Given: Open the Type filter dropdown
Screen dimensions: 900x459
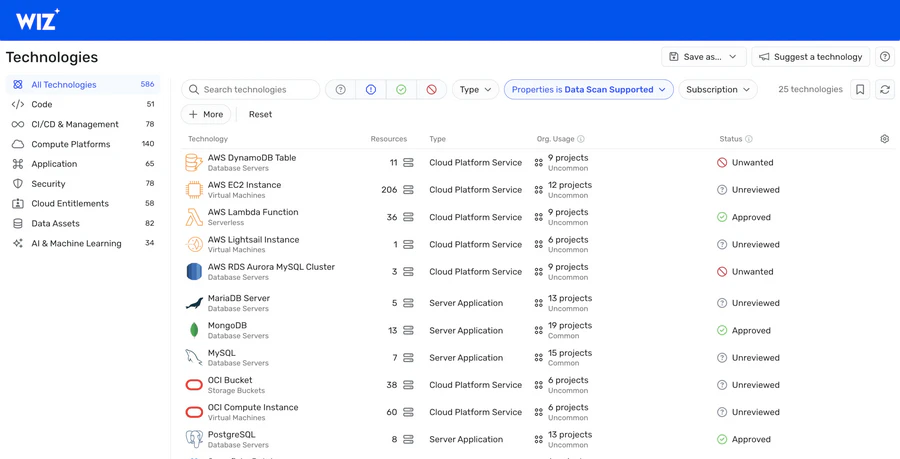Looking at the screenshot, I should tap(475, 90).
